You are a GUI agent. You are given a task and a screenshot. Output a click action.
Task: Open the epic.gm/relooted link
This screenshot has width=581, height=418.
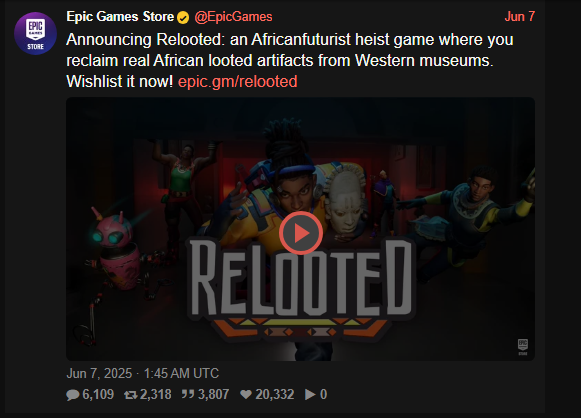[238, 82]
